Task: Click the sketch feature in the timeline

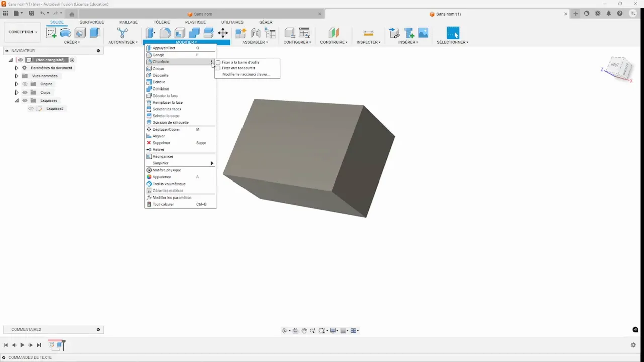Action: click(52, 345)
